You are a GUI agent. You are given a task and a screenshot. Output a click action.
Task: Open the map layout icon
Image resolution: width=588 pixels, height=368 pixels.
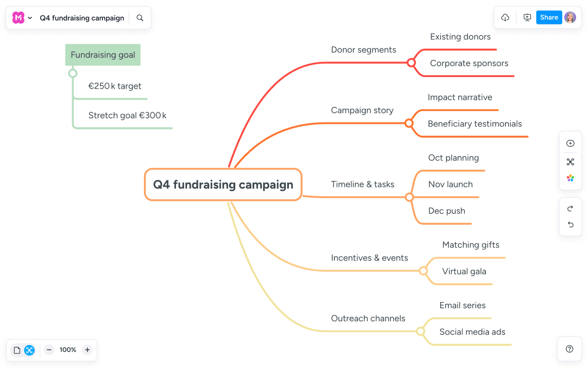pos(570,162)
